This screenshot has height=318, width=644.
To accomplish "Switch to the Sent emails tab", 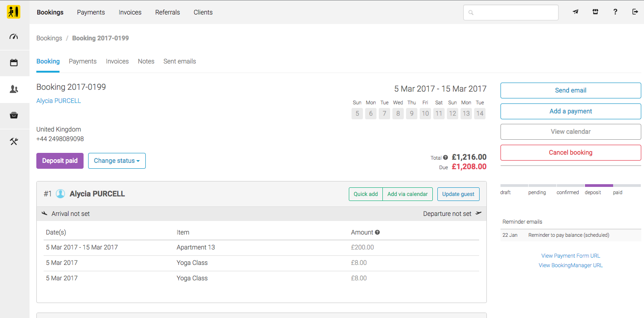I will point(179,61).
